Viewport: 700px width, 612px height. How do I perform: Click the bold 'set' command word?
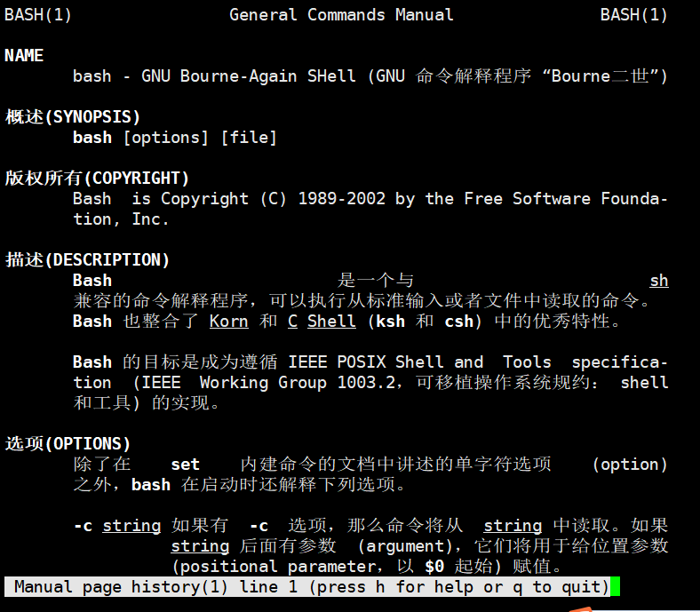coord(185,465)
